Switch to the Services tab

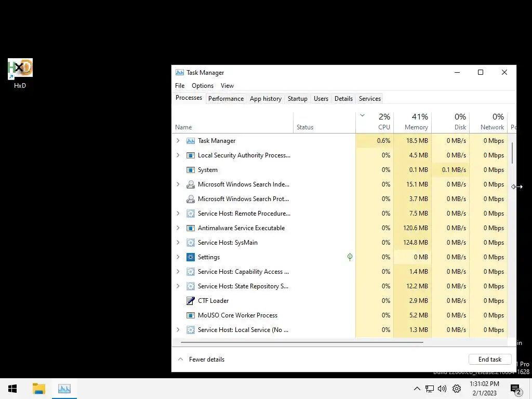point(370,99)
